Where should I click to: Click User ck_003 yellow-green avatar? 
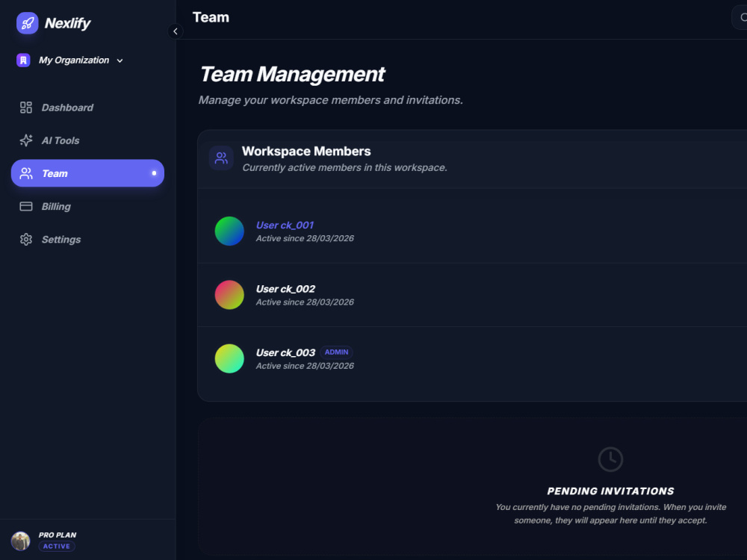pos(229,358)
